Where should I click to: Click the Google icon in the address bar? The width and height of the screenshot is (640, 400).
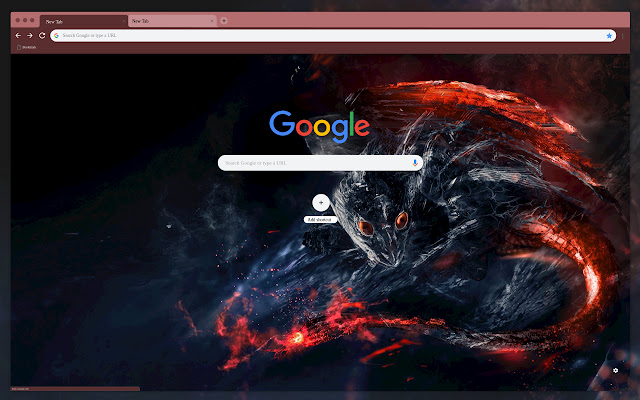click(56, 36)
